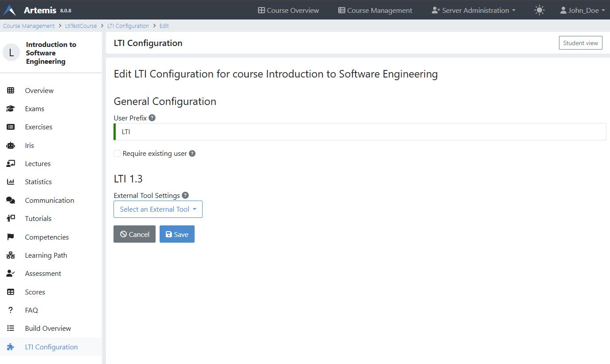Open the Server Administration dropdown
Image resolution: width=610 pixels, height=364 pixels.
pyautogui.click(x=473, y=10)
